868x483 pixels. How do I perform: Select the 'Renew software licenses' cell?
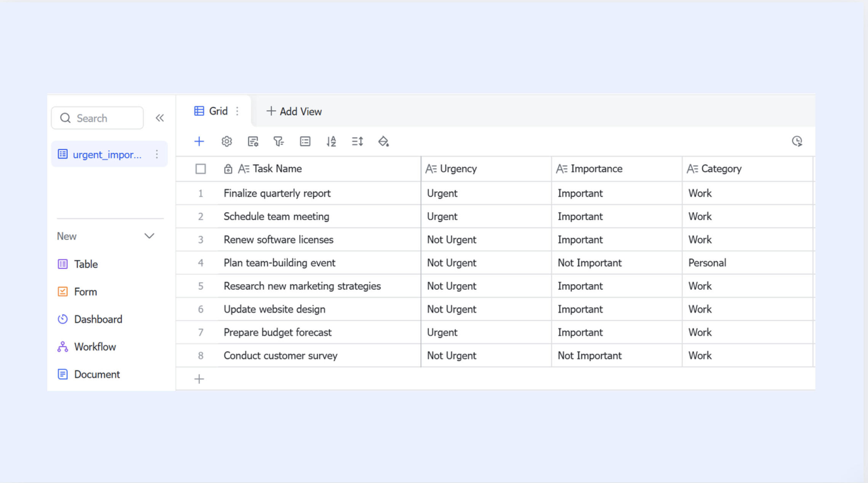tap(319, 240)
